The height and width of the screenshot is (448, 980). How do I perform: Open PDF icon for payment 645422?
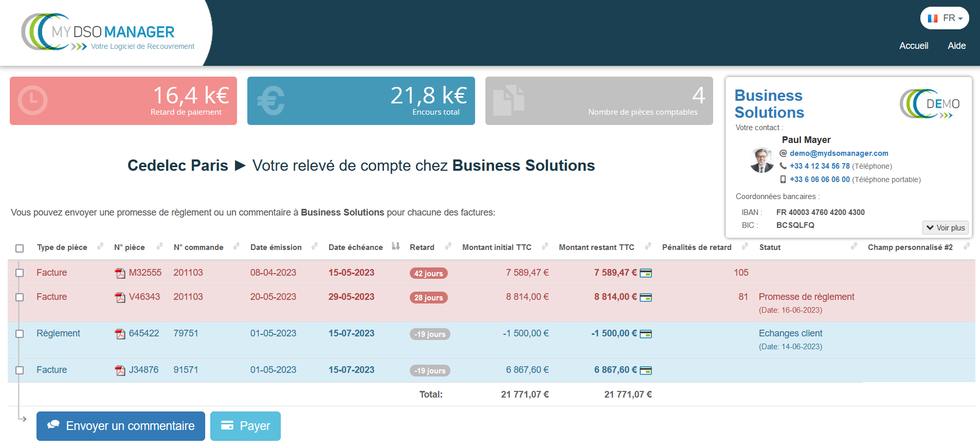pyautogui.click(x=120, y=334)
